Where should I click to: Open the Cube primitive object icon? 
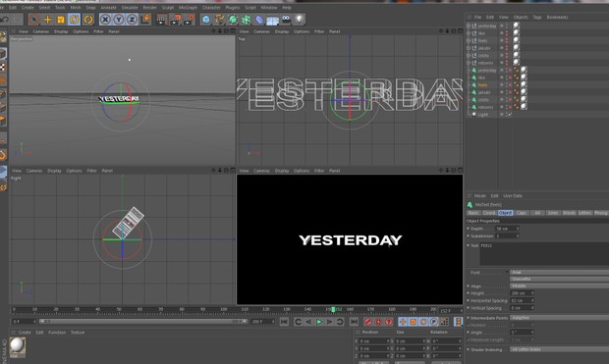click(206, 19)
